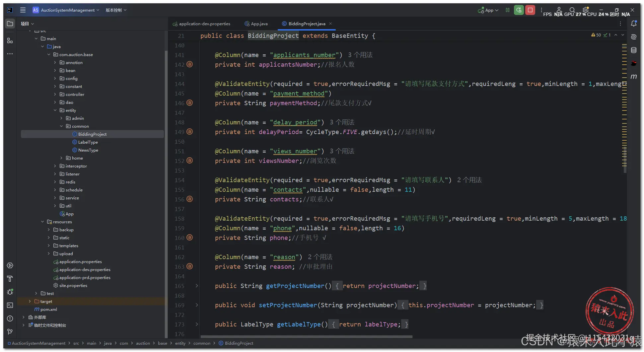
Task: Click the gutter icon on line 163
Action: (189, 266)
